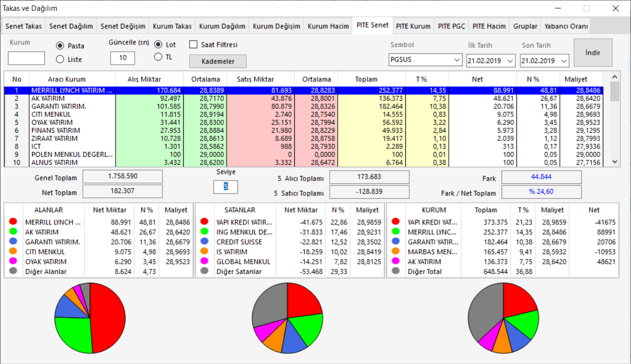
Task: Open the Senet Değişim tab
Action: point(123,26)
